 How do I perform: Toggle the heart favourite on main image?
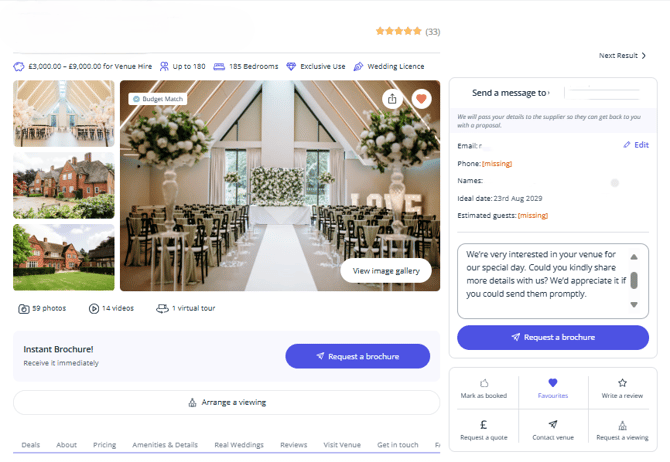pyautogui.click(x=421, y=99)
